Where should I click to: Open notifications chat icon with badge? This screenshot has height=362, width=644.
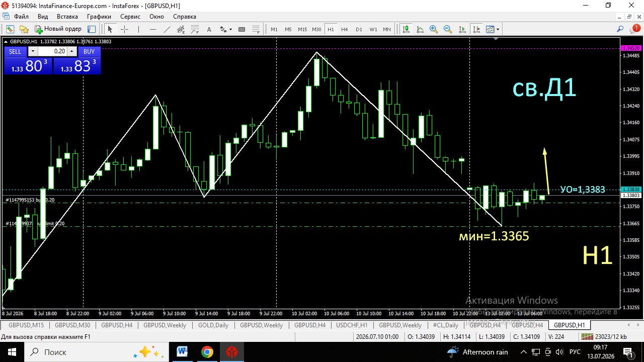pyautogui.click(x=634, y=29)
